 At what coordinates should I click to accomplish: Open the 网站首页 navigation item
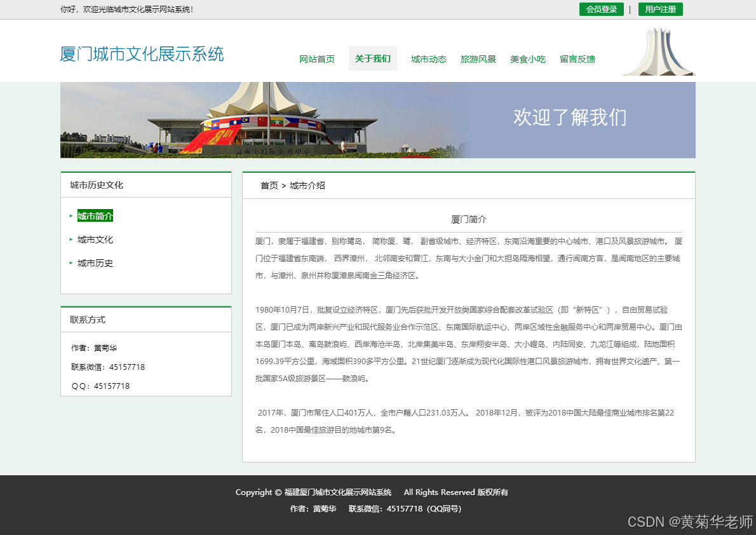317,59
